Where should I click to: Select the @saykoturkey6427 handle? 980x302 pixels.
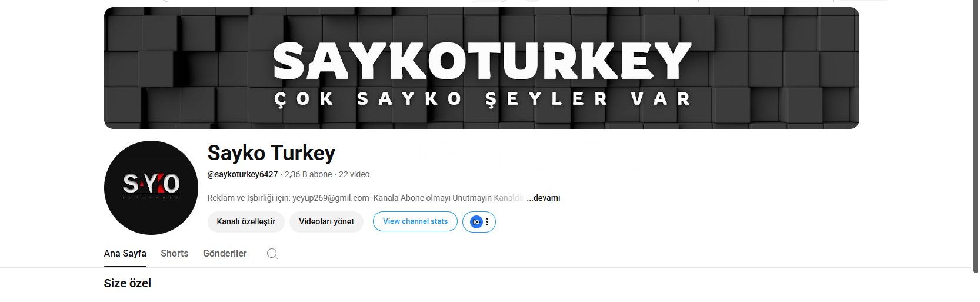pos(242,174)
